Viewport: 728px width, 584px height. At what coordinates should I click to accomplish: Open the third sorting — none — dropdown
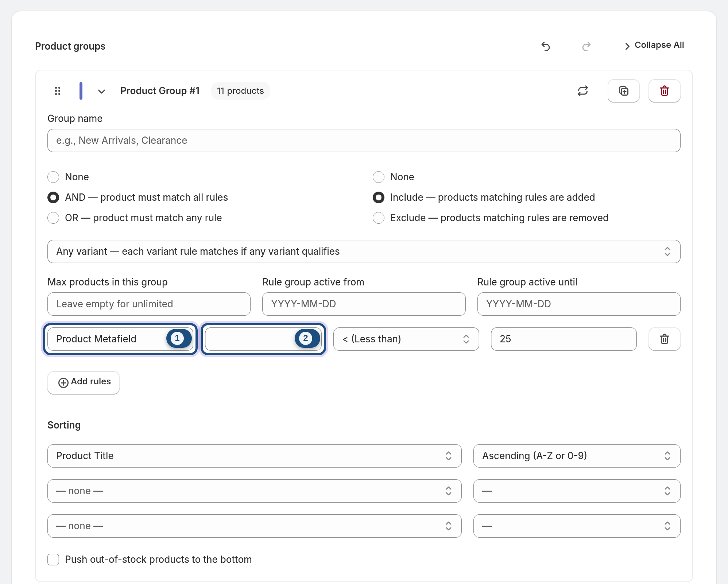click(255, 526)
